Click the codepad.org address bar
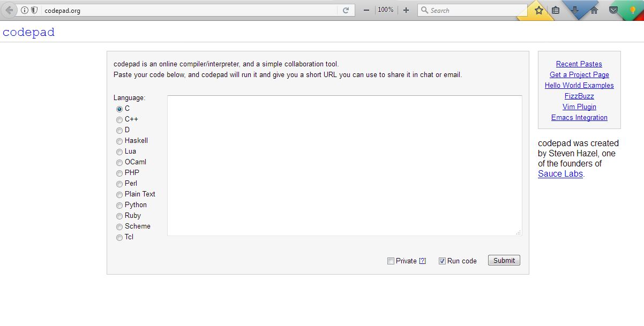The width and height of the screenshot is (644, 326). pos(189,10)
